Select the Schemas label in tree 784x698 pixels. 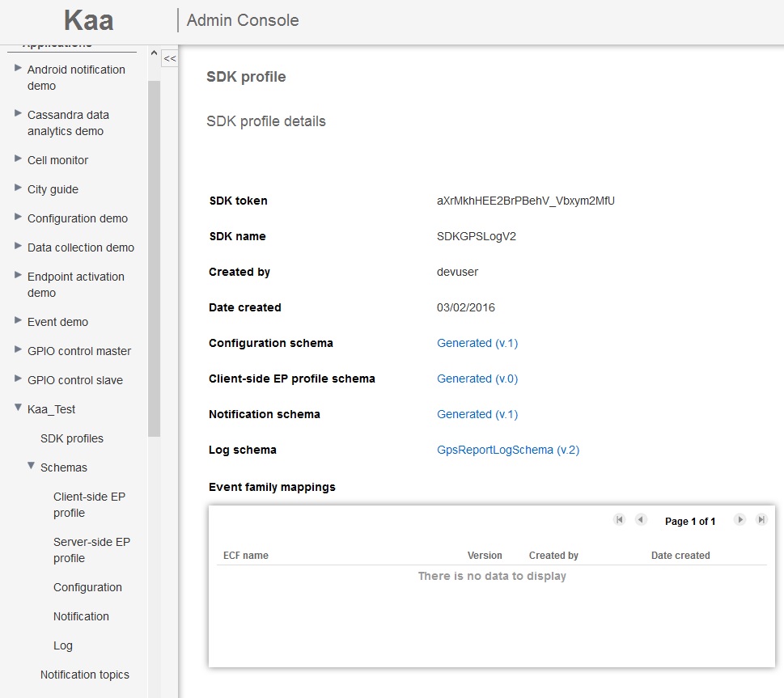(63, 467)
